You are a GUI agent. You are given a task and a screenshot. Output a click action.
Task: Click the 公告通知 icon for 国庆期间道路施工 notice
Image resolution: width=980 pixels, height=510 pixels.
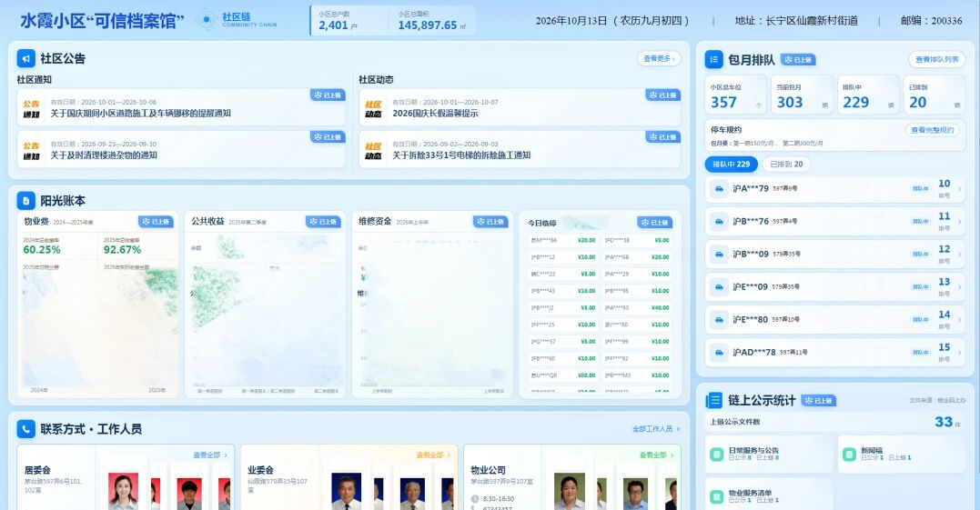pyautogui.click(x=31, y=109)
